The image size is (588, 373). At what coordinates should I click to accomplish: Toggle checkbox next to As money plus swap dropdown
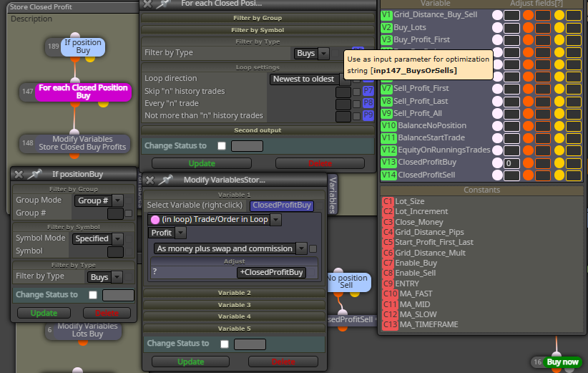(x=313, y=249)
